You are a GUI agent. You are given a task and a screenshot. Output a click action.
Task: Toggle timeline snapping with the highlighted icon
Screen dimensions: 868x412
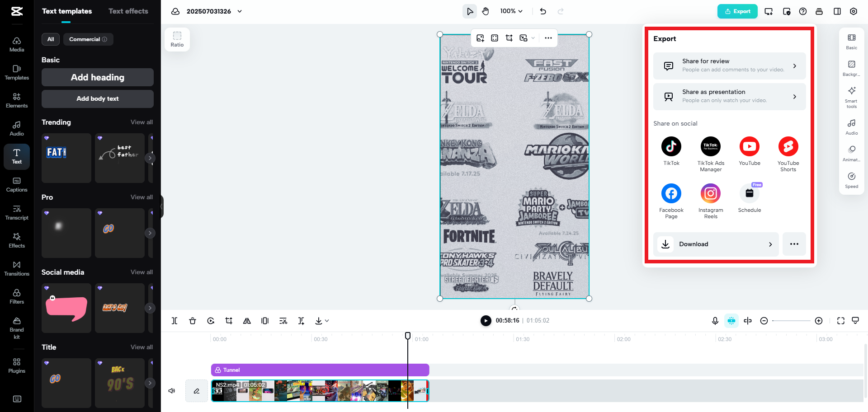point(731,321)
